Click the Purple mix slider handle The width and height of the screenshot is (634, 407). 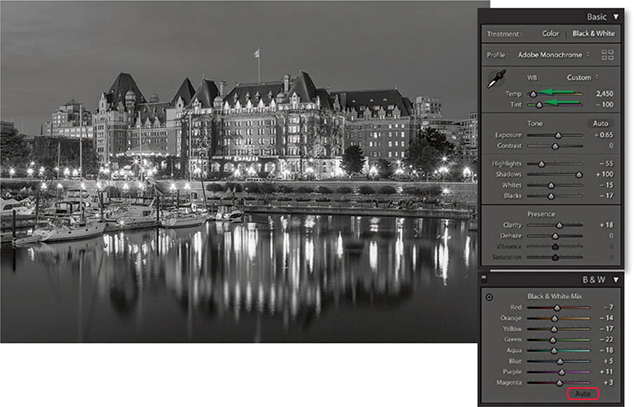[x=562, y=372]
